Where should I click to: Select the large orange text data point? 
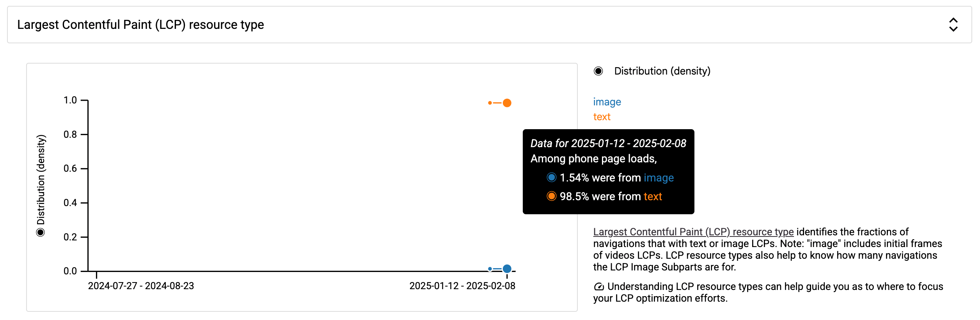coord(508,103)
